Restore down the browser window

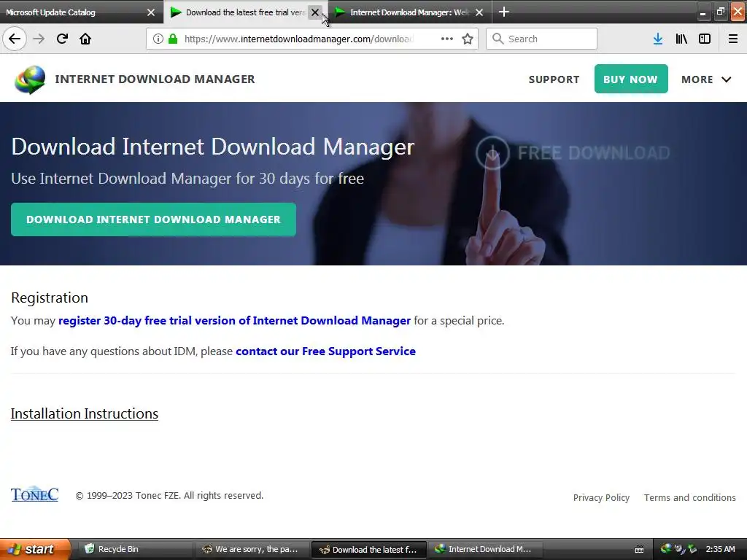pos(720,12)
